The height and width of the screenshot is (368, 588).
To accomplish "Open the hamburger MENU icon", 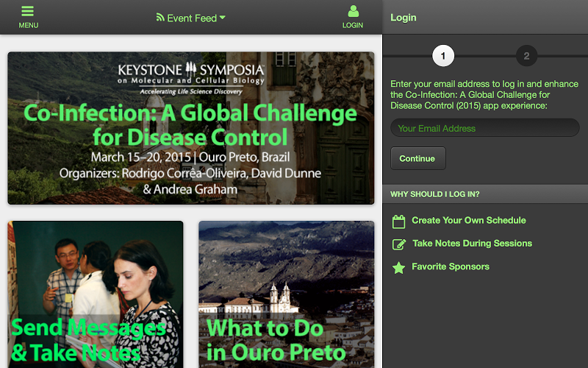I will pos(28,11).
